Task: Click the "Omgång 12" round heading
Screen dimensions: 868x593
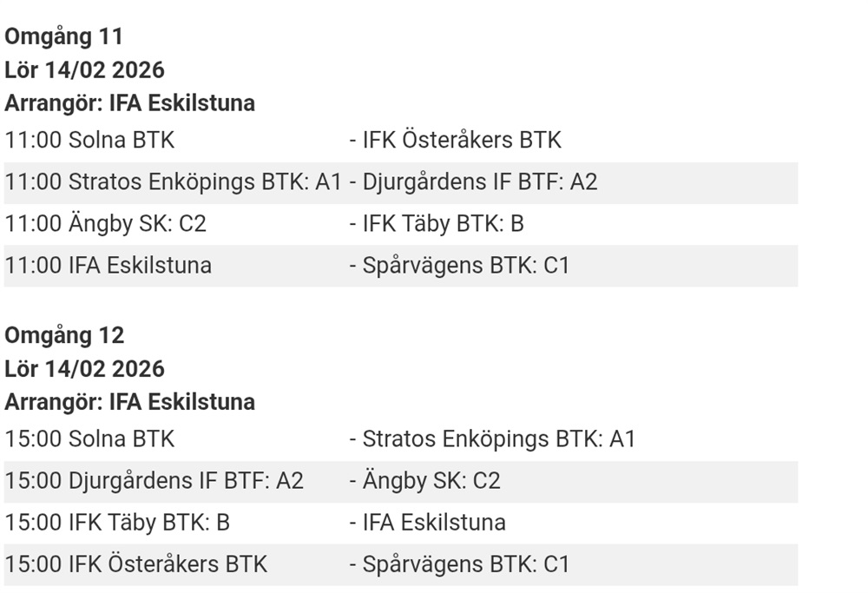Action: 64,335
